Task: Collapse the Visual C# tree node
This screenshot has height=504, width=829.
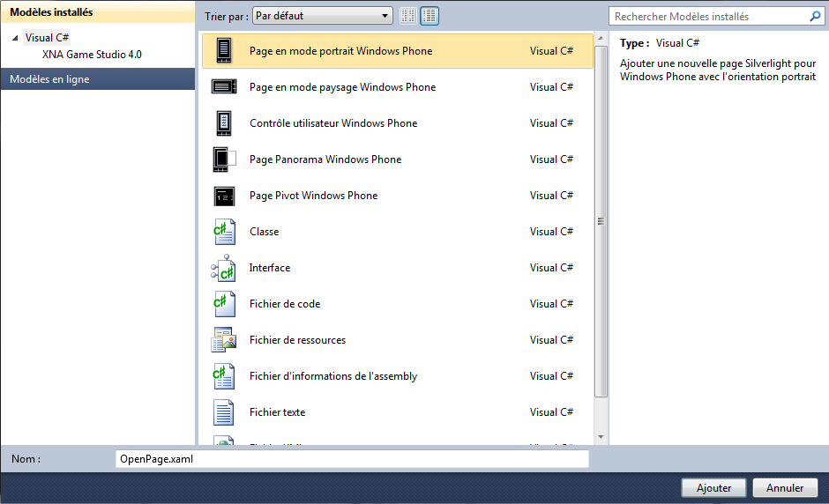Action: 15,38
